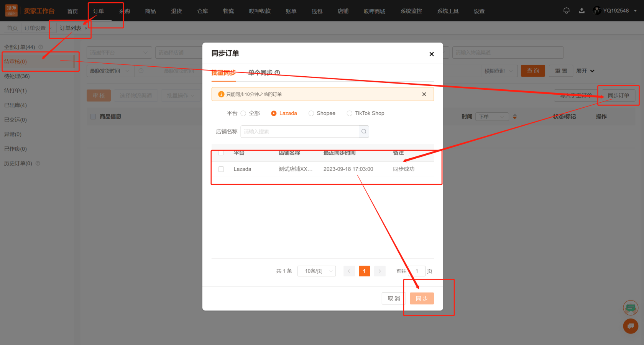Open the 系统监控 top menu
This screenshot has width=644, height=345.
411,11
